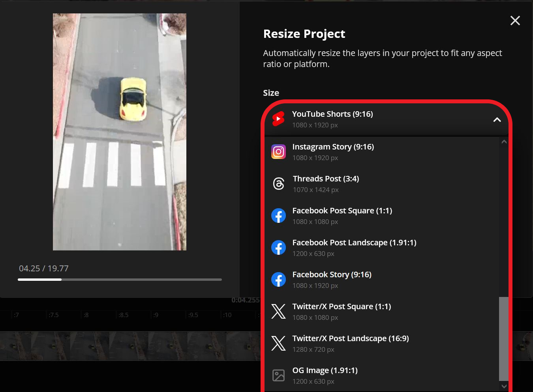Close the Resize Project dialog
Viewport: 533px width, 392px height.
pos(515,21)
